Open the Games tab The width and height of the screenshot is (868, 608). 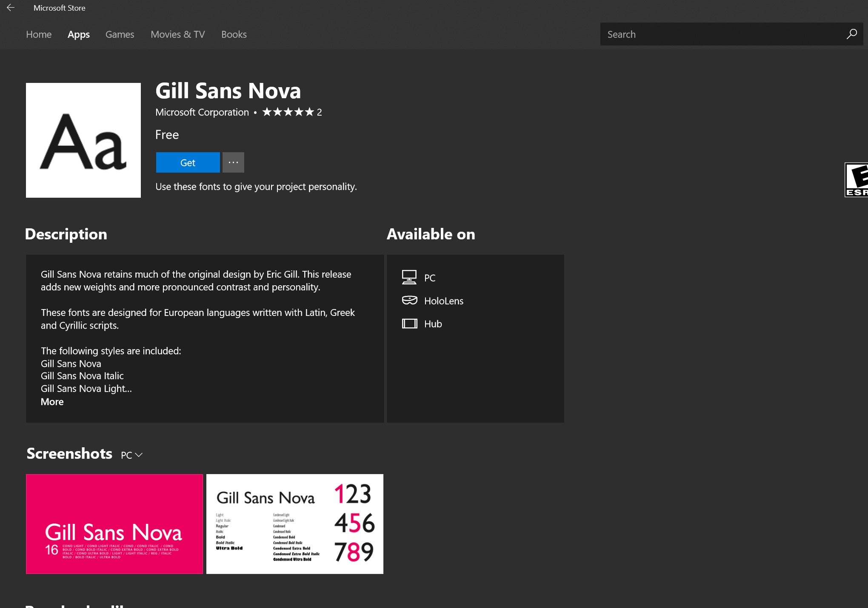click(x=120, y=34)
